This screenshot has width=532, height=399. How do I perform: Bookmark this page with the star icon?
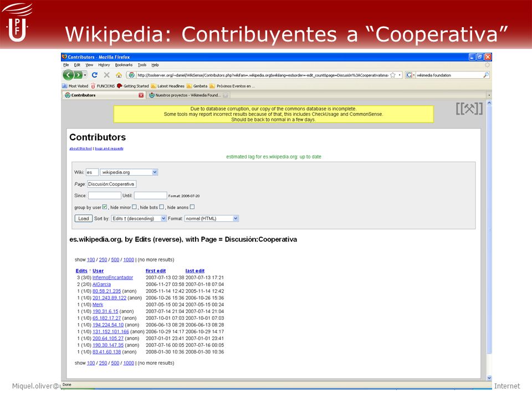[x=392, y=75]
